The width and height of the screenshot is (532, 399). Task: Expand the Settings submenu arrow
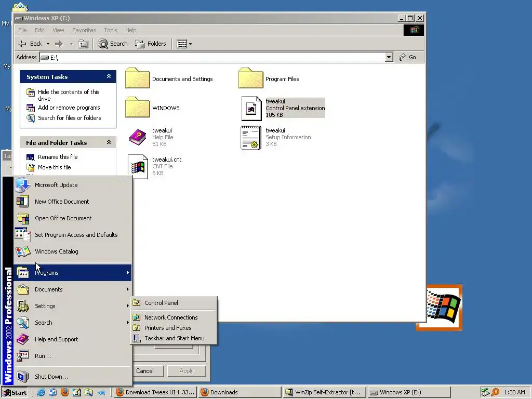(128, 305)
